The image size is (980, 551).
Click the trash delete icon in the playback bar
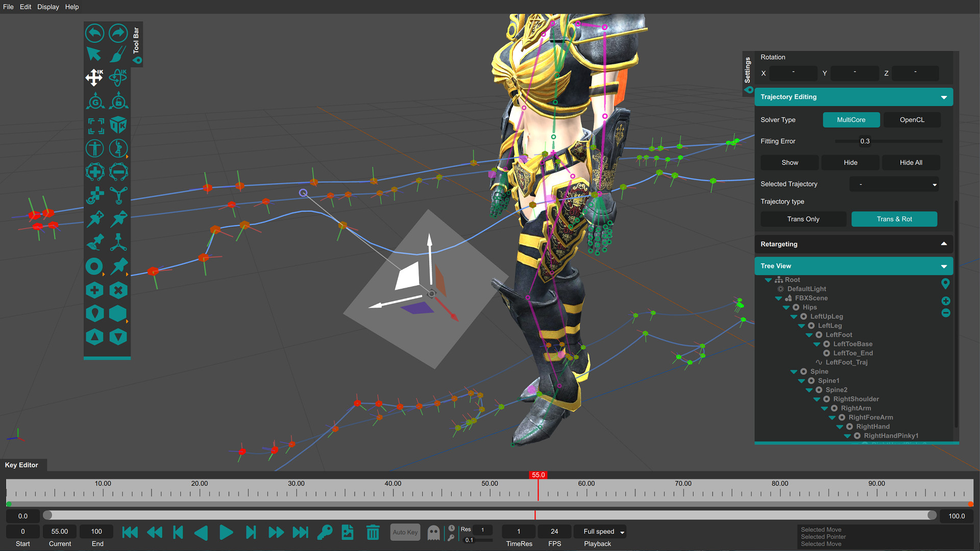tap(373, 532)
